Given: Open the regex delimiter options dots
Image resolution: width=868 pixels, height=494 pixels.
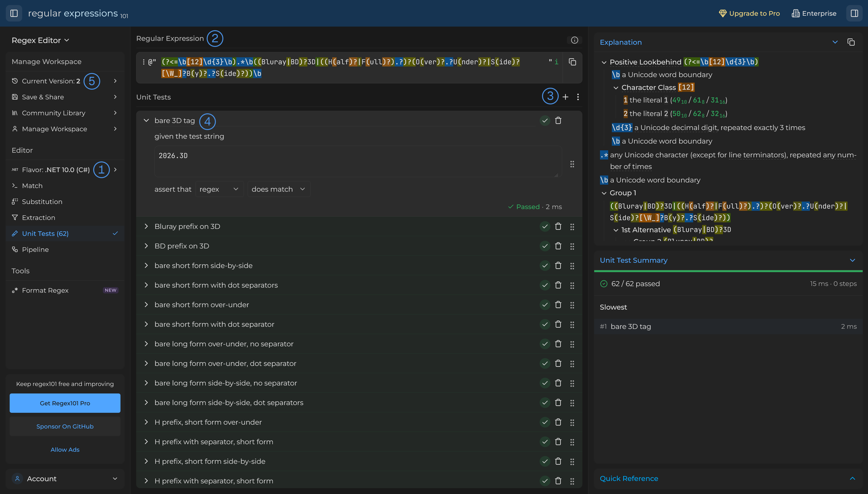Looking at the screenshot, I should 144,62.
